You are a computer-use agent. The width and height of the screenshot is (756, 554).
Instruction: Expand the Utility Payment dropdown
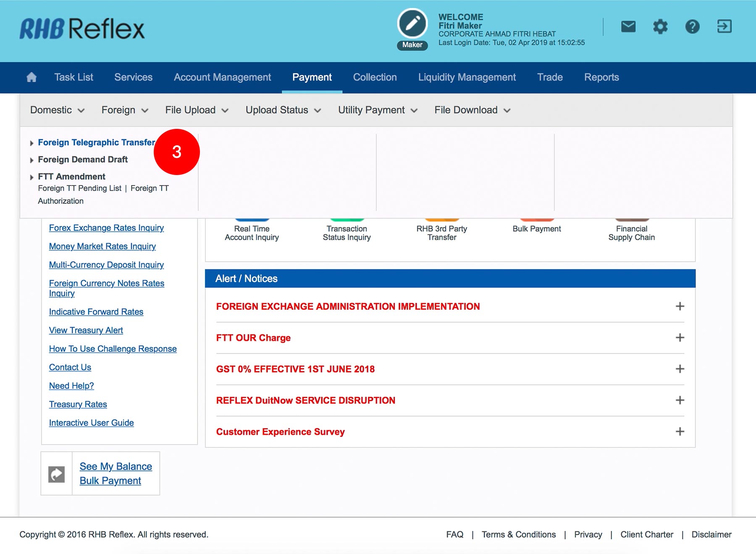tap(378, 110)
